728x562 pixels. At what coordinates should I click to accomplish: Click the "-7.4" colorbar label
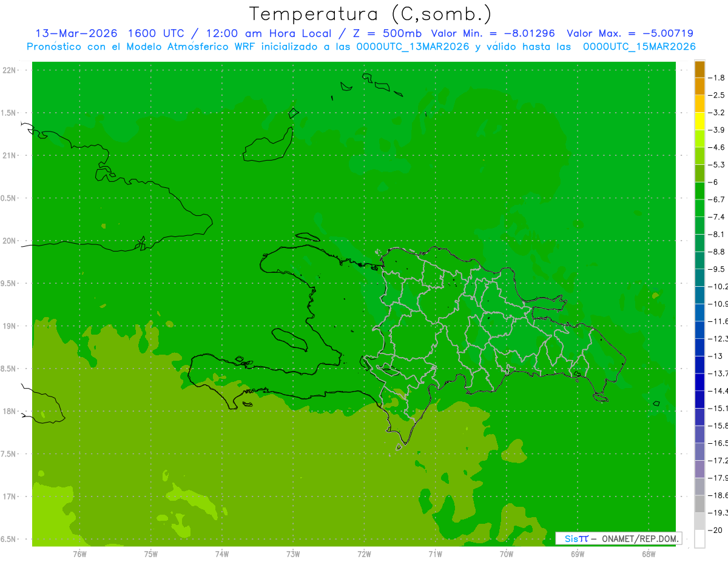pos(716,217)
